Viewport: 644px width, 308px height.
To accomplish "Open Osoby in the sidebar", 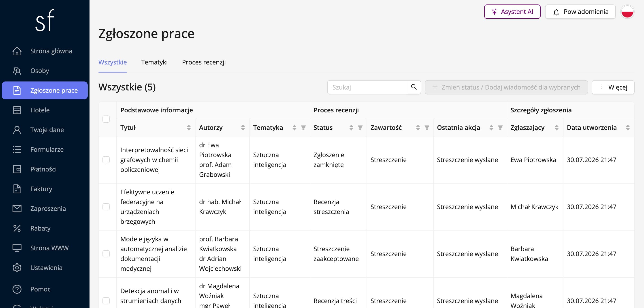I will point(45,71).
